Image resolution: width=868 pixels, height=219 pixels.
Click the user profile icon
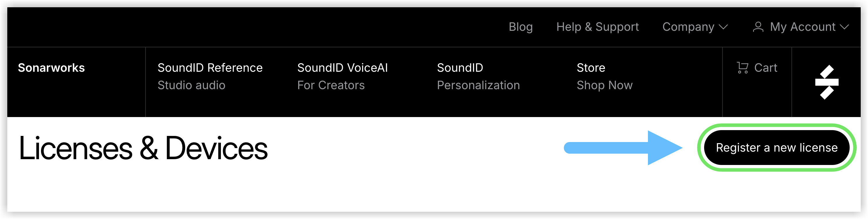[758, 27]
